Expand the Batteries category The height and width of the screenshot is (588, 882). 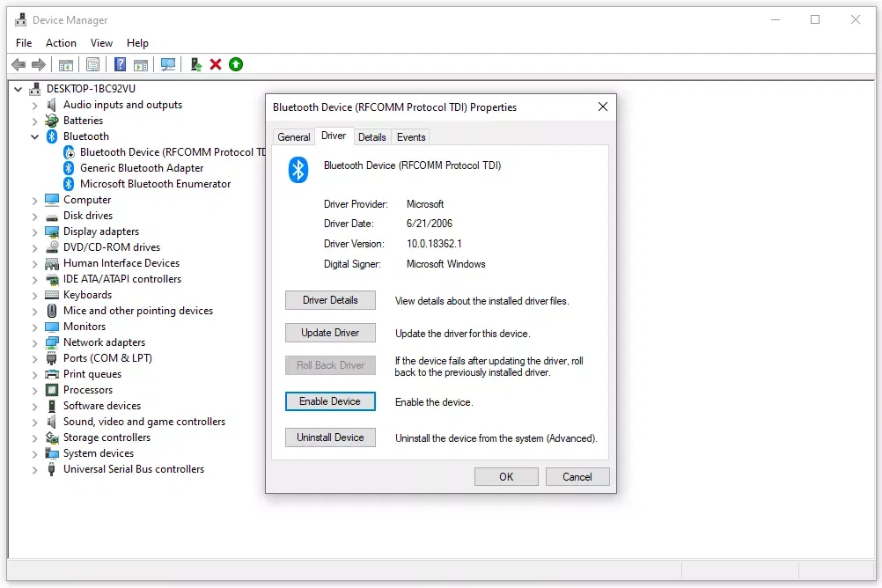tap(35, 121)
